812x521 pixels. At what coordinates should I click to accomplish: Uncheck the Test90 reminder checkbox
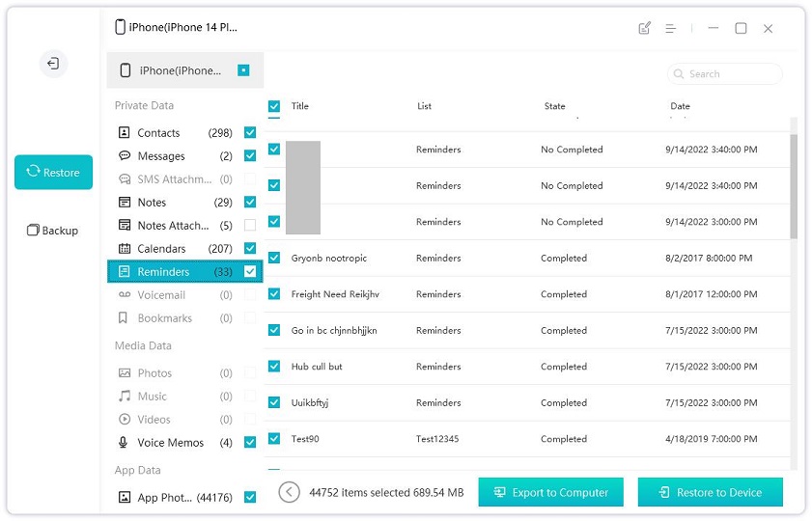click(274, 439)
